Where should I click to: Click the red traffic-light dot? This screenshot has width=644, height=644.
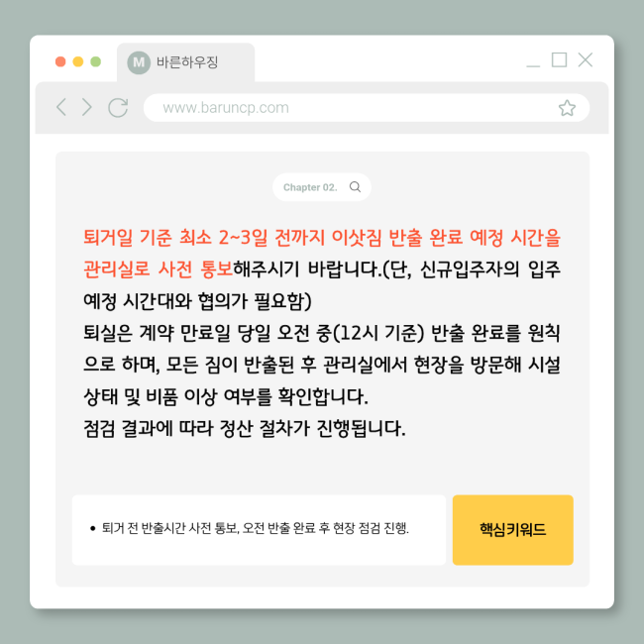60,61
